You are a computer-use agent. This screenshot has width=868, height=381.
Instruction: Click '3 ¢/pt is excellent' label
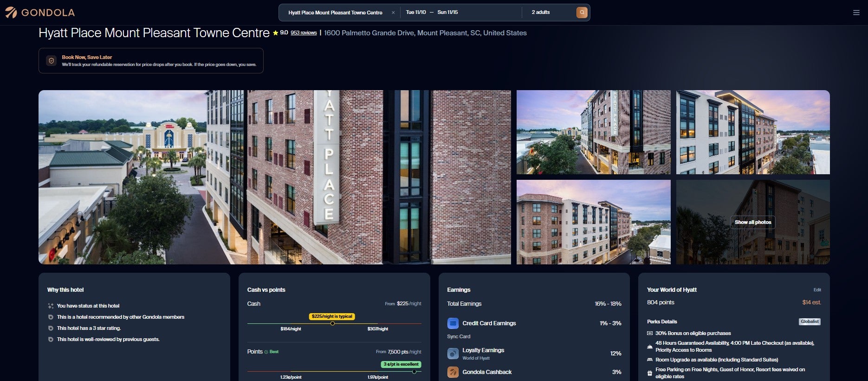(x=401, y=364)
